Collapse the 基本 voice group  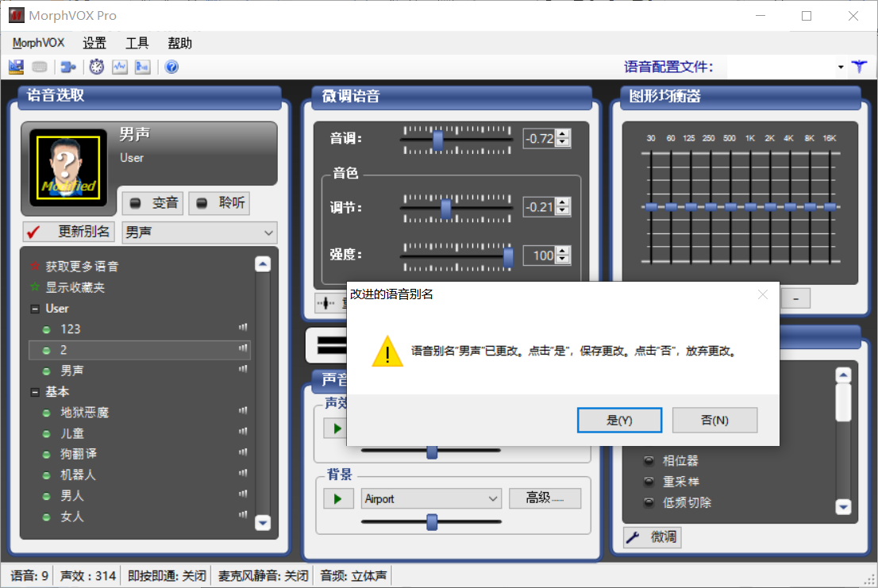pyautogui.click(x=35, y=392)
